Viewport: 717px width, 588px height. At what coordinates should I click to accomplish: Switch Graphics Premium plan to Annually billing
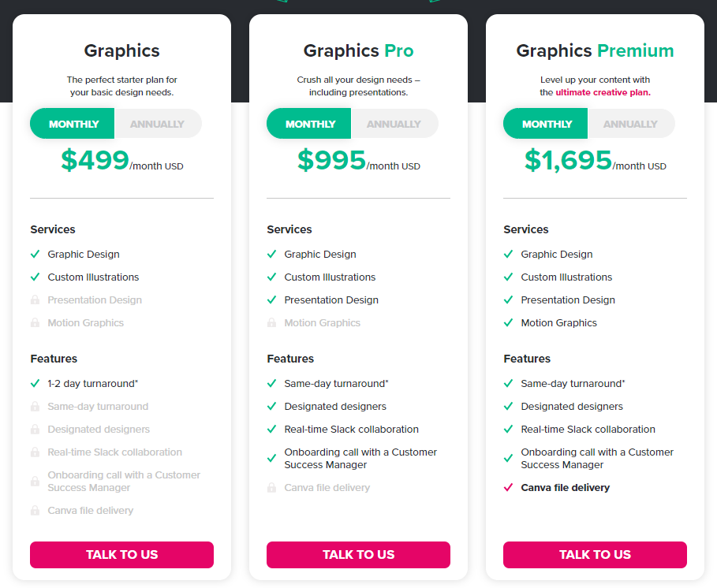pyautogui.click(x=630, y=124)
